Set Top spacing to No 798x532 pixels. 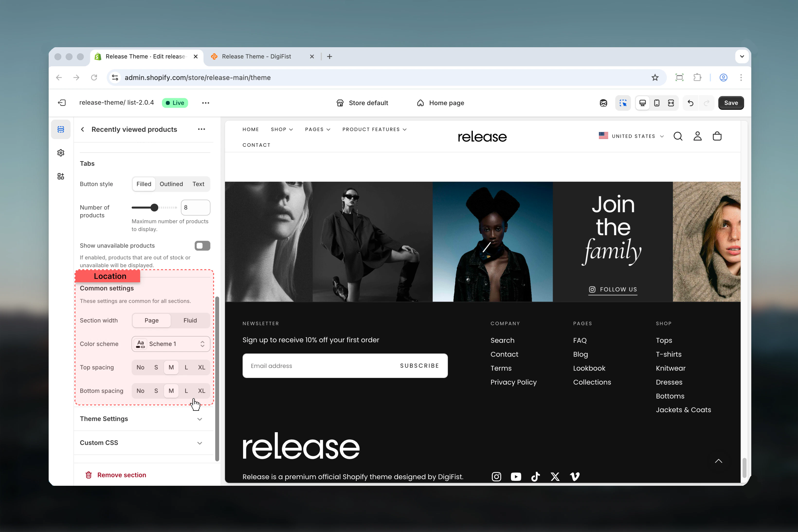click(x=140, y=367)
